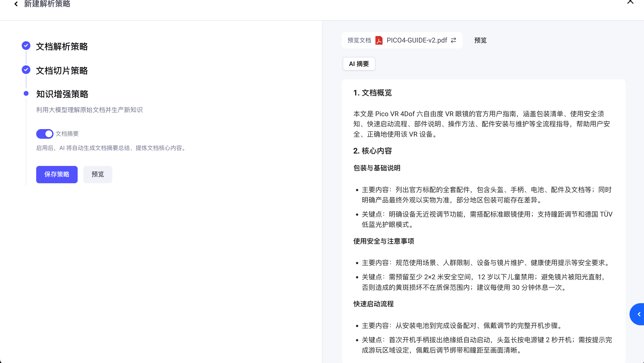Screen dimensions: 644x363
Task: Click the PDF file icon for PICO4-GUIDE-v2.pdf
Action: [379, 41]
